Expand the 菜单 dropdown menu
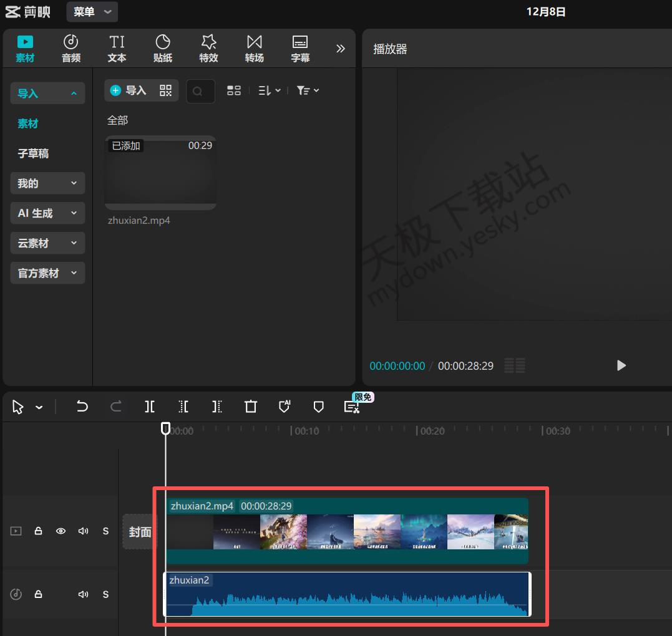The width and height of the screenshot is (672, 636). (92, 12)
